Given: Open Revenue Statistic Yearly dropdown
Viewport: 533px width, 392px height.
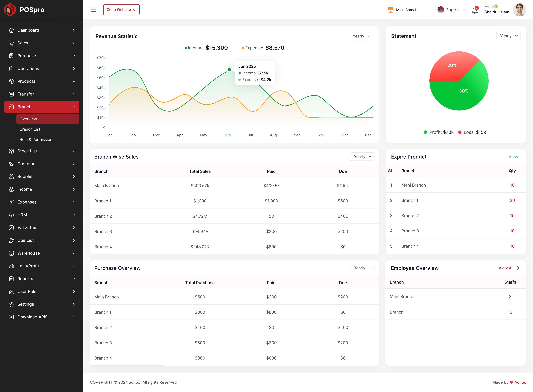Looking at the screenshot, I should tap(361, 36).
